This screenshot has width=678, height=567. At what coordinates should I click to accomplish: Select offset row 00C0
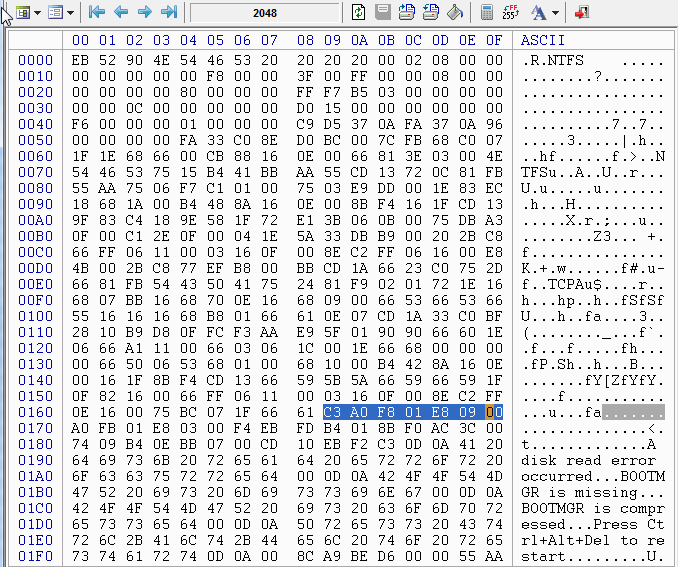point(35,252)
